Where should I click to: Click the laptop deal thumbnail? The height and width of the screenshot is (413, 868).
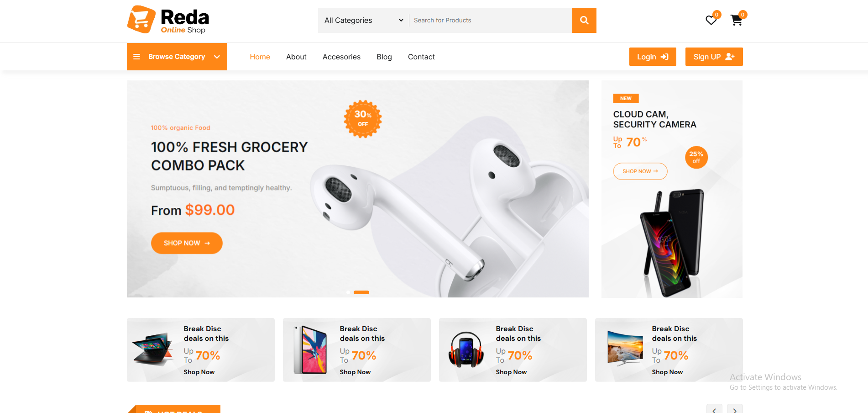coord(153,349)
